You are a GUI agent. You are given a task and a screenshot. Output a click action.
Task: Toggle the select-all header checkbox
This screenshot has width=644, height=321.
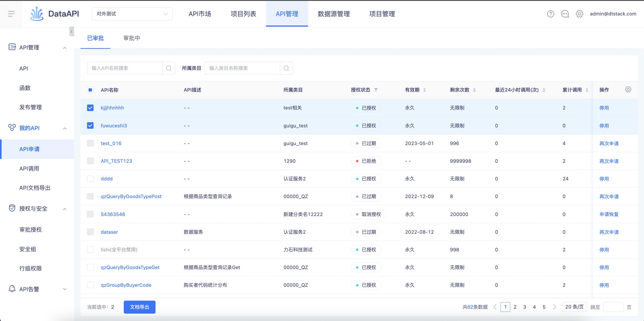click(x=90, y=90)
